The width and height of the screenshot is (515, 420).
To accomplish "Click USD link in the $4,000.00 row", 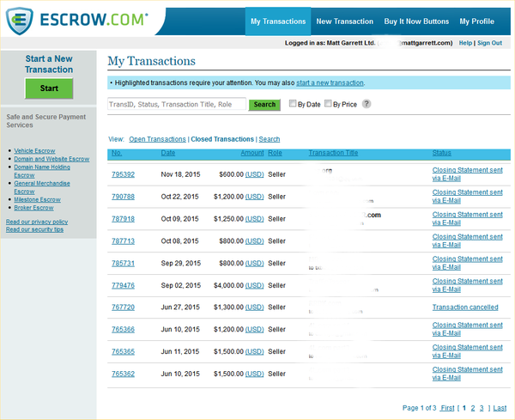I will (255, 286).
